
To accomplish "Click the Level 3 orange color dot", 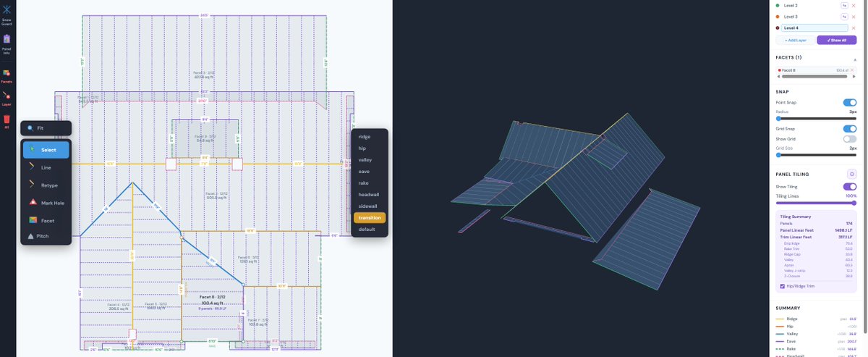I will [x=778, y=16].
